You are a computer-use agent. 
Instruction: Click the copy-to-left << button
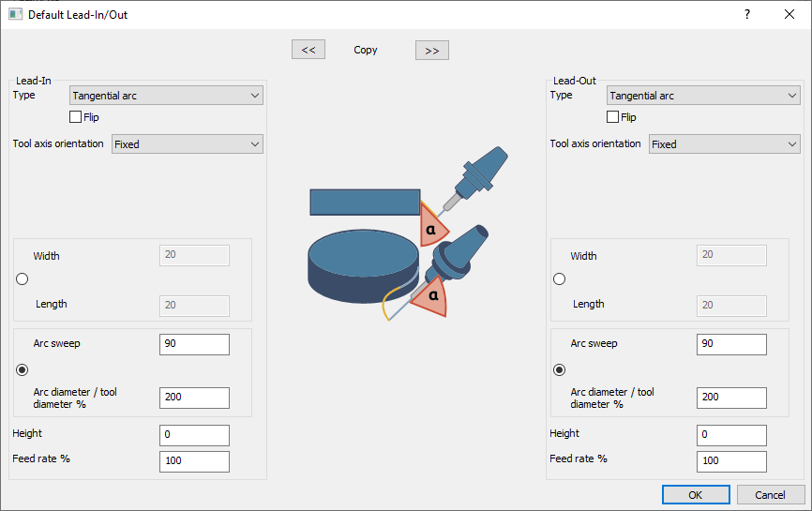pos(308,50)
